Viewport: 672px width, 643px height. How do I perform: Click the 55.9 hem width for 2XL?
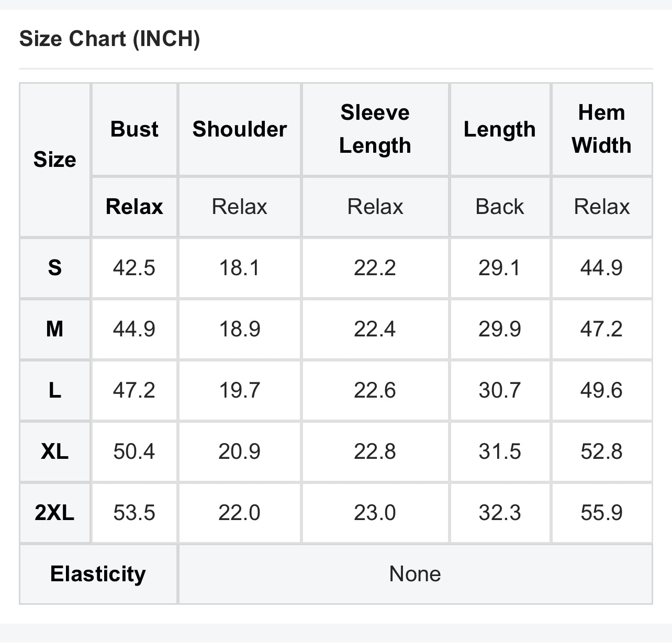pyautogui.click(x=601, y=513)
